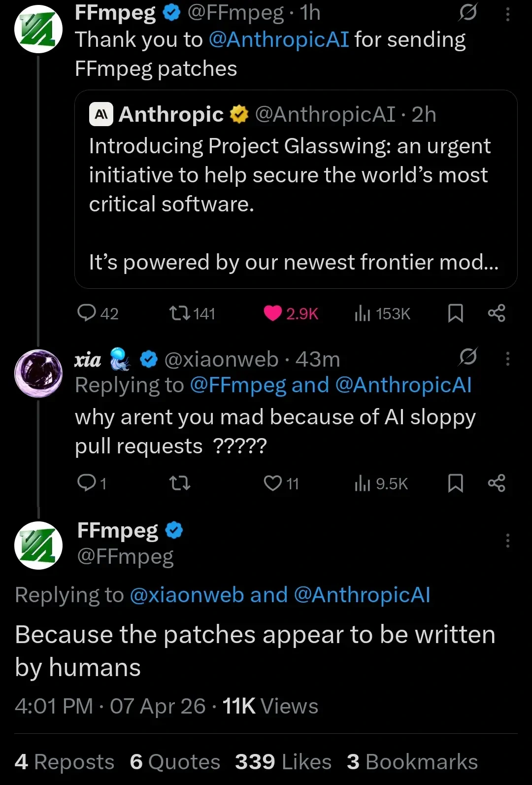The width and height of the screenshot is (532, 785).
Task: Unlike the FFmpeg tweet with 2.9K likes
Action: 273,313
